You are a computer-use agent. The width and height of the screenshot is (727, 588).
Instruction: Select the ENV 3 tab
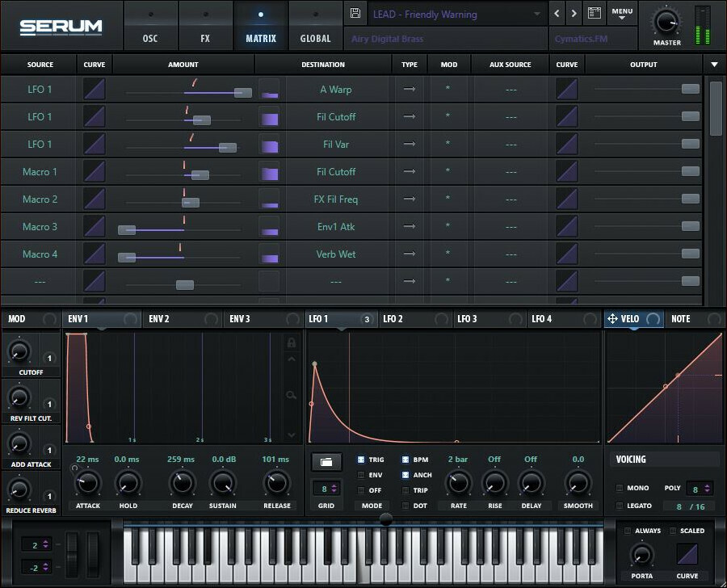click(x=263, y=319)
